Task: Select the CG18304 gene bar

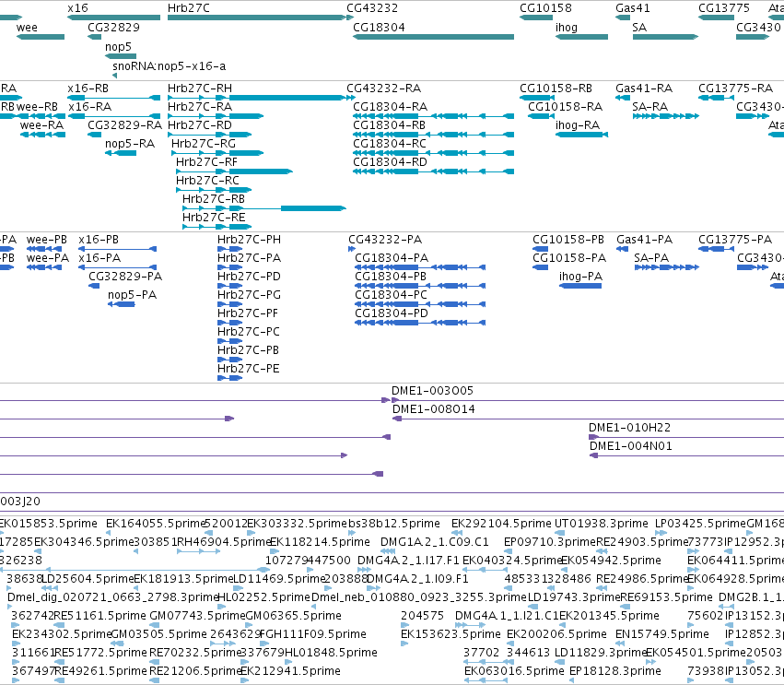Action: [433, 37]
